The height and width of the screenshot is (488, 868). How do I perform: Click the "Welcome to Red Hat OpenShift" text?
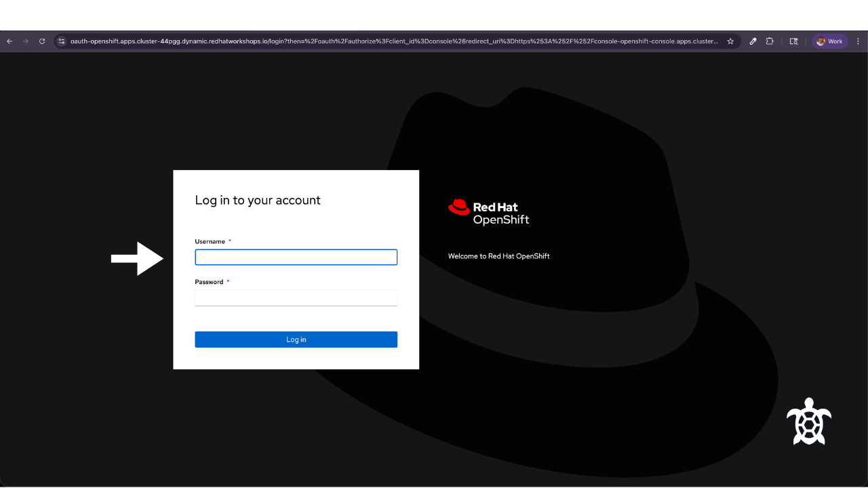point(499,256)
